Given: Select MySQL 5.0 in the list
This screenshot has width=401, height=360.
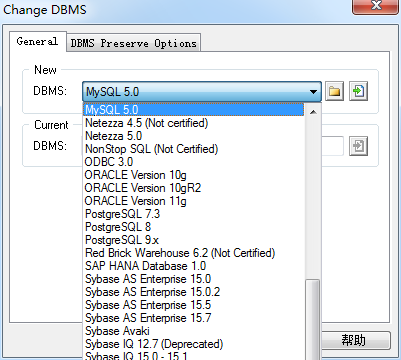Looking at the screenshot, I should pos(193,110).
